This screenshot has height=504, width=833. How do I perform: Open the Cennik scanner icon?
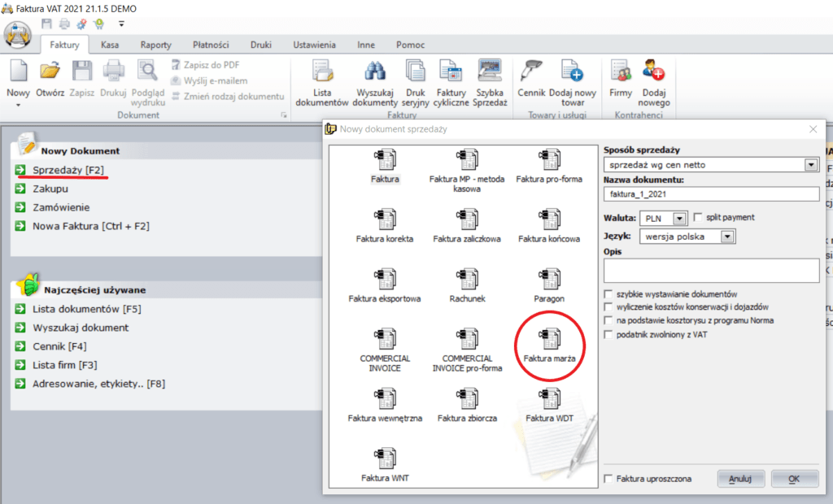point(531,74)
